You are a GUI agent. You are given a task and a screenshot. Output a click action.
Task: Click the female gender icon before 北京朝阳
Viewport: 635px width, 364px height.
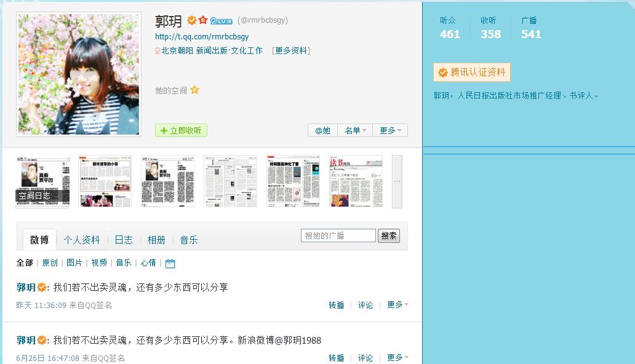tap(157, 50)
